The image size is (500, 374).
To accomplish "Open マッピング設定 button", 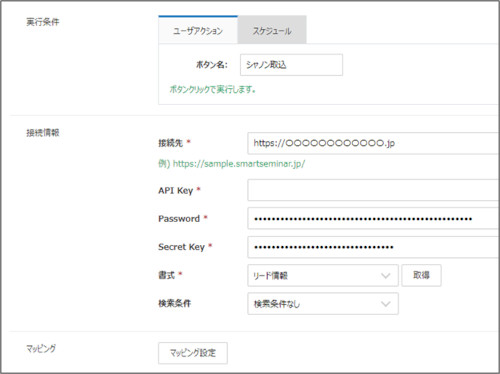I will [x=193, y=353].
